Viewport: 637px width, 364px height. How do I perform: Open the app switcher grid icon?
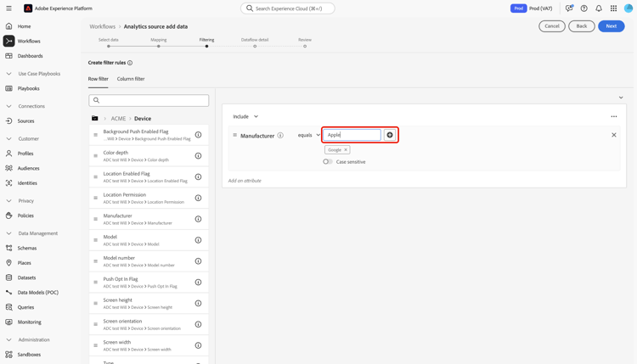[x=614, y=8]
